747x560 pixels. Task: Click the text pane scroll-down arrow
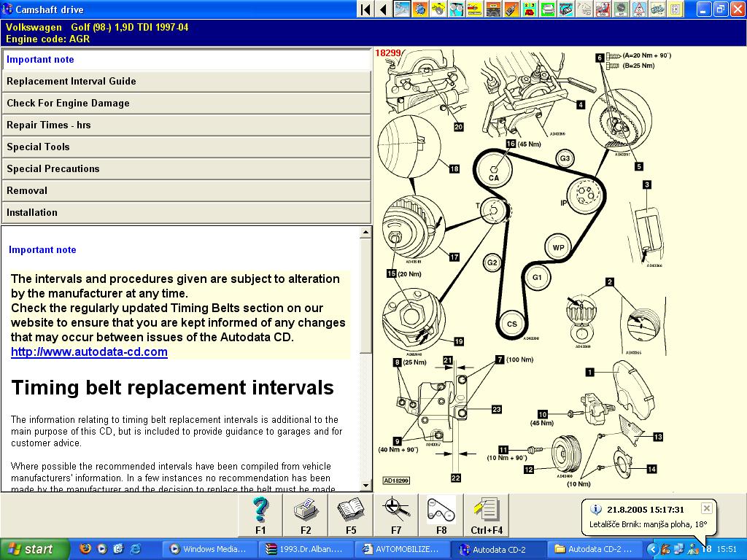(x=365, y=486)
